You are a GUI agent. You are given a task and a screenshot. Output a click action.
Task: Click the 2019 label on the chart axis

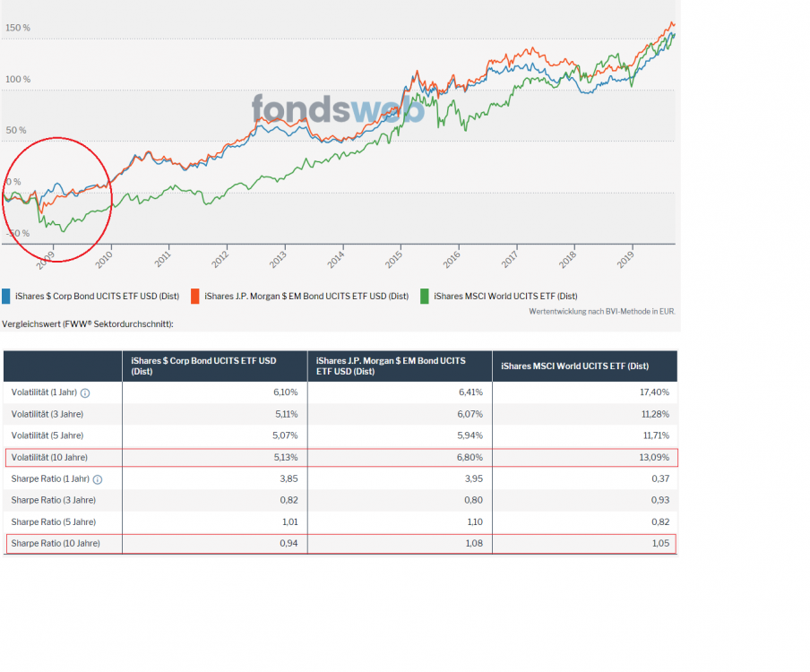[x=626, y=259]
